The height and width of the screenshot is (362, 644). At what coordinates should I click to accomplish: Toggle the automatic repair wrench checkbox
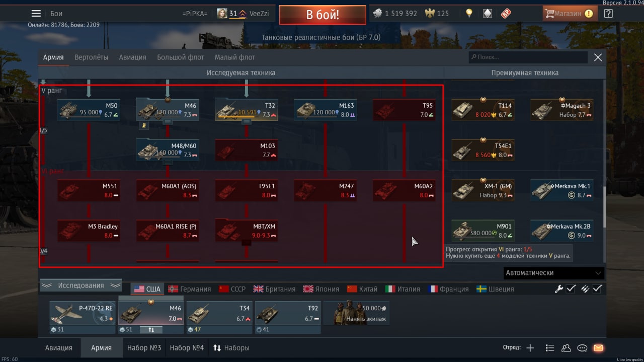pos(571,288)
